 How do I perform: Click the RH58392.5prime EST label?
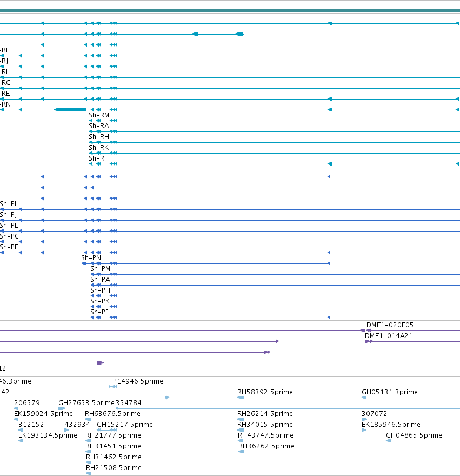pyautogui.click(x=265, y=392)
